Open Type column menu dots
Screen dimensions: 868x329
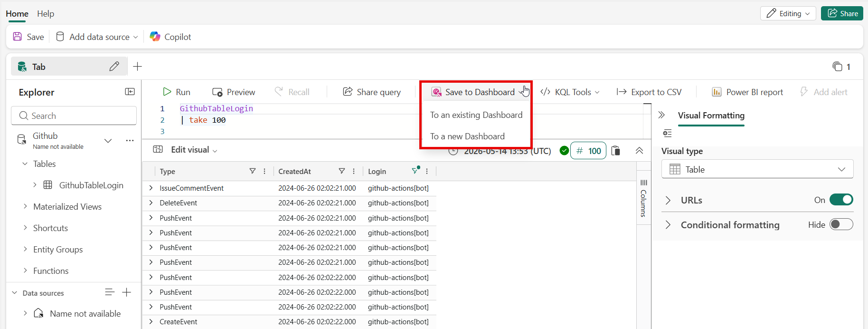pos(264,171)
